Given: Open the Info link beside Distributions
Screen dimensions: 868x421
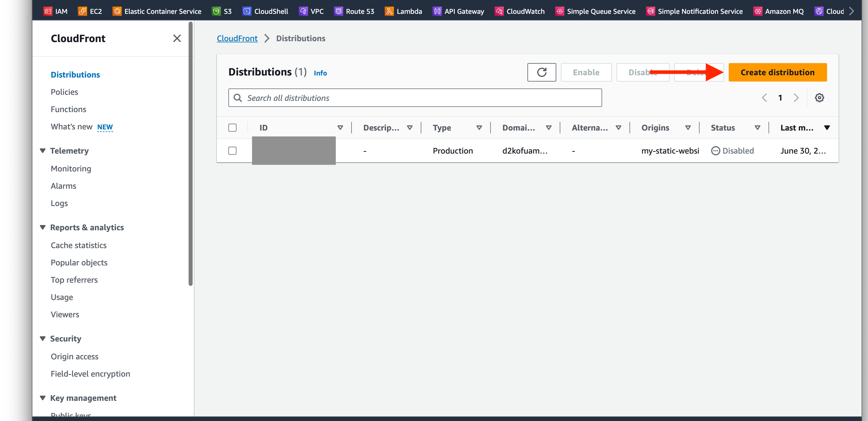Looking at the screenshot, I should point(320,73).
